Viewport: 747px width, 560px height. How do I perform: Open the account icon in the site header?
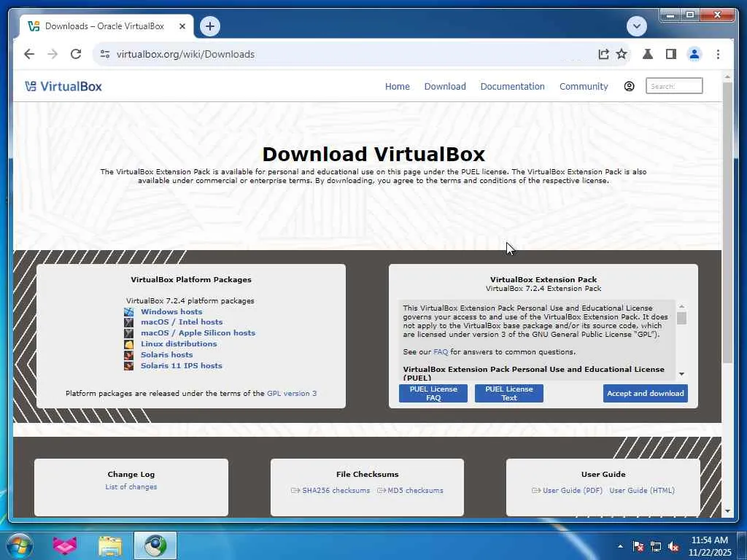pyautogui.click(x=629, y=86)
